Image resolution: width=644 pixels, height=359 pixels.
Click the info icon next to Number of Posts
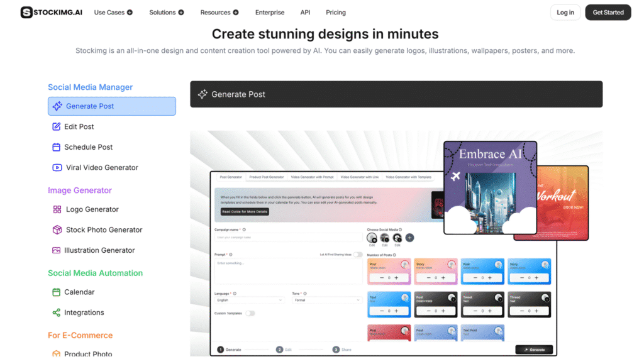coord(394,255)
